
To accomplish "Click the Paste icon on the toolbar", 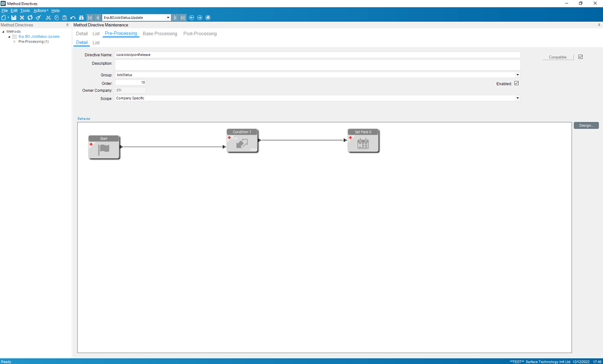I will tap(64, 18).
